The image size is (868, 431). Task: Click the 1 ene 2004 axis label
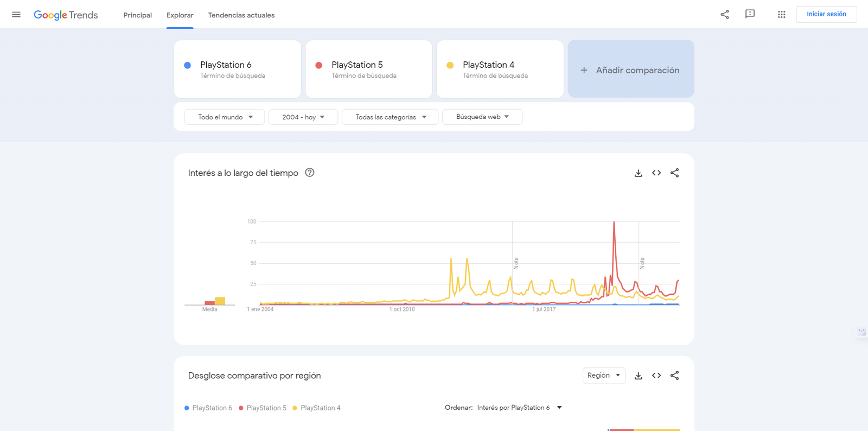(x=260, y=309)
